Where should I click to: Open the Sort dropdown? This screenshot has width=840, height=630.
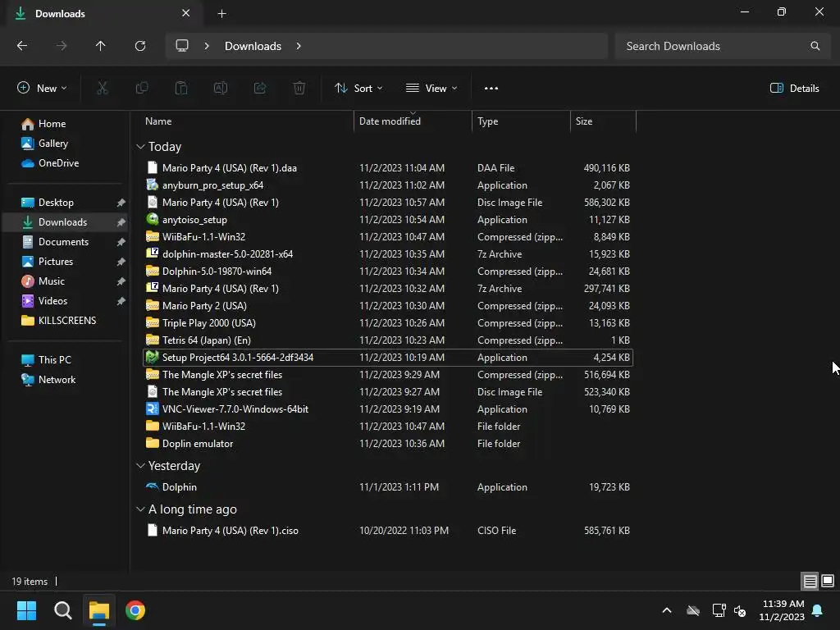(358, 88)
